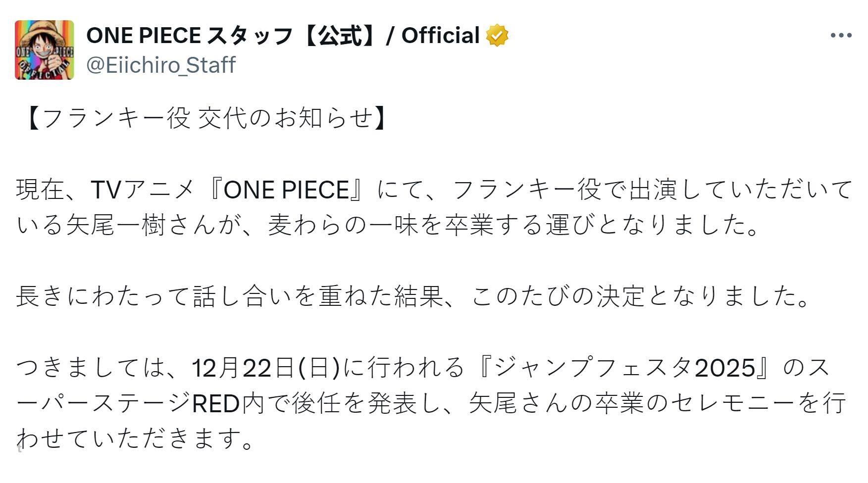Viewport: 868px width, 483px height.
Task: Visit the @Eiichiro_Staff handle
Action: click(x=161, y=65)
